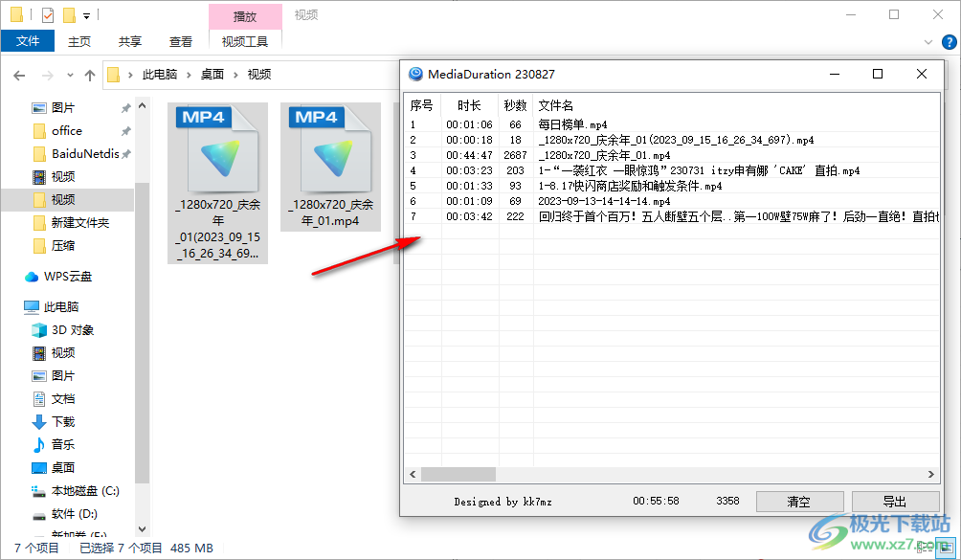Navigate back using the back arrow
The height and width of the screenshot is (560, 961).
(x=19, y=74)
